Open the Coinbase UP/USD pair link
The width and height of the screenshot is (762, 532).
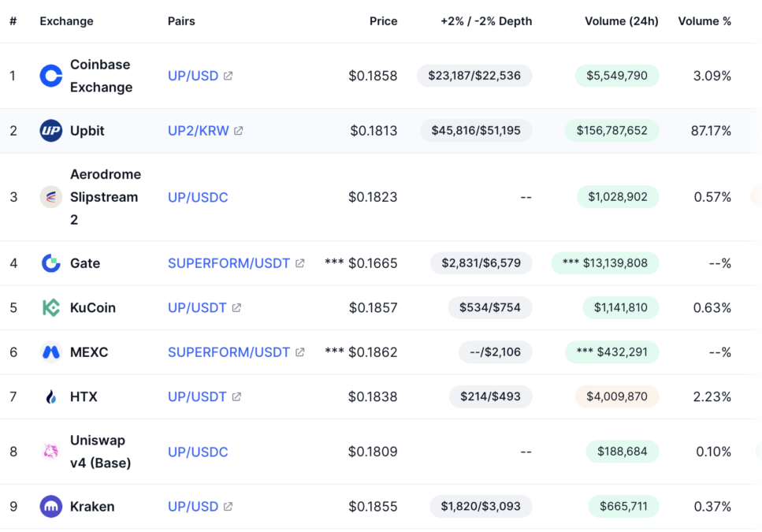(193, 76)
